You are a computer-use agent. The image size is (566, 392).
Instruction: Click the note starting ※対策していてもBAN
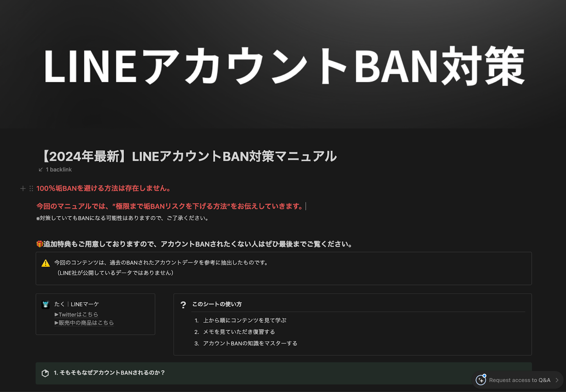[x=123, y=218]
